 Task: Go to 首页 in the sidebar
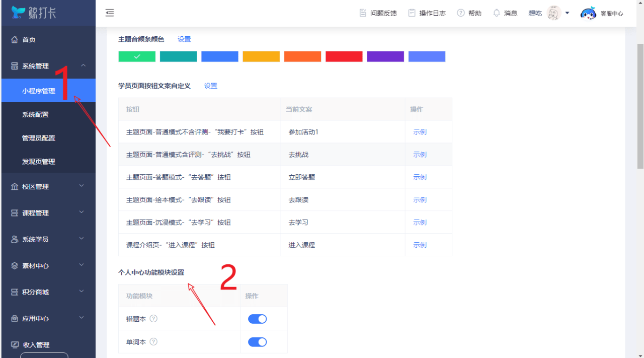pyautogui.click(x=48, y=40)
